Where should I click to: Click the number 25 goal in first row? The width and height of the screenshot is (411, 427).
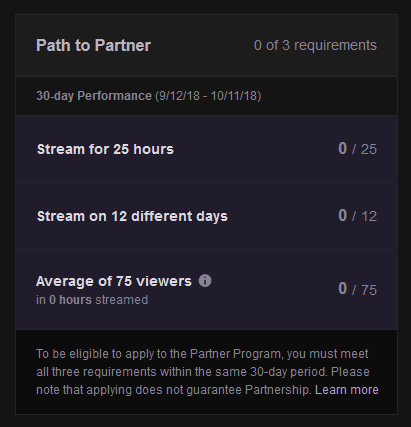point(369,149)
